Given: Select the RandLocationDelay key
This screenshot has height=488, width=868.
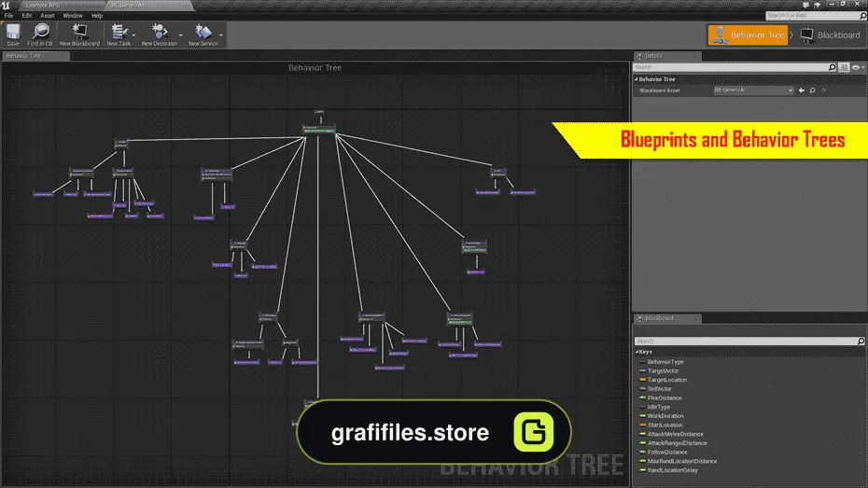Looking at the screenshot, I should [673, 470].
